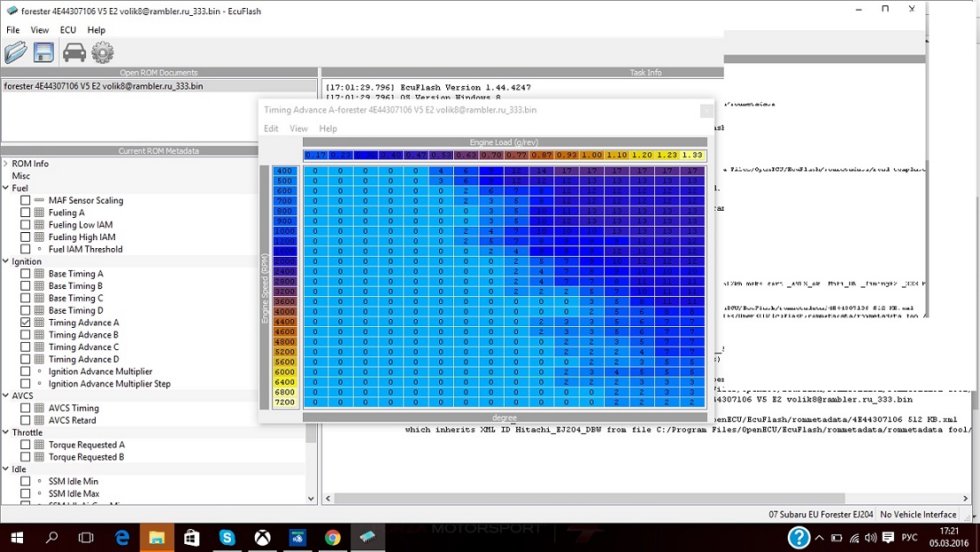Enable the Base Timing B checkbox
980x552 pixels.
[x=26, y=286]
